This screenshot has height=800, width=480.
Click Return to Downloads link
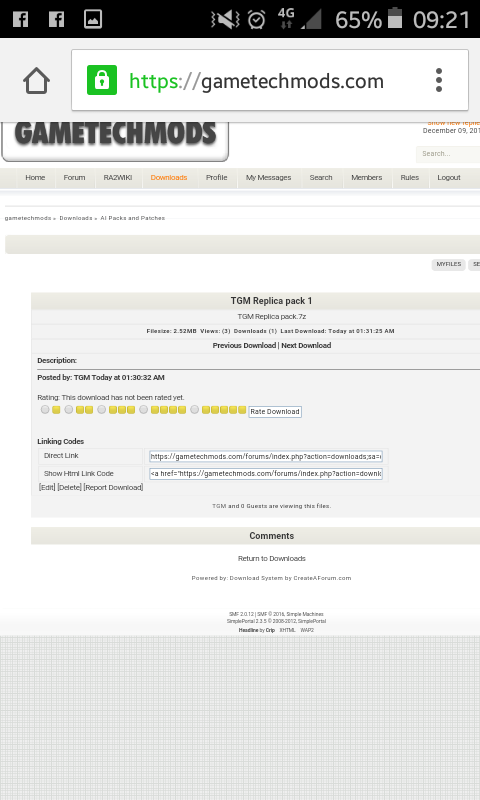tap(272, 559)
